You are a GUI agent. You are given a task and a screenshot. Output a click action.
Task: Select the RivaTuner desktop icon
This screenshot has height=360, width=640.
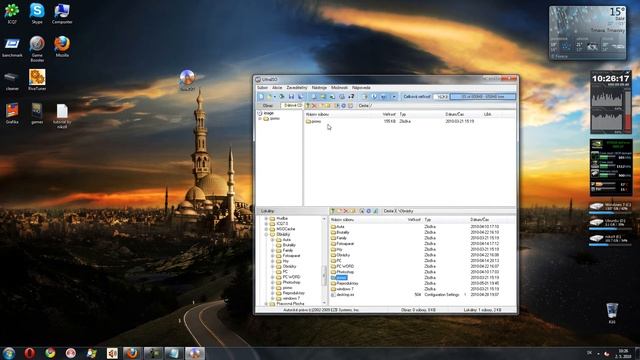click(37, 80)
